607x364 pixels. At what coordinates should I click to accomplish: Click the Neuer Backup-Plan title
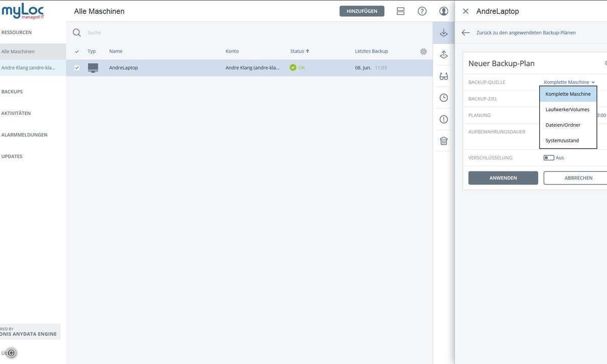(x=501, y=64)
